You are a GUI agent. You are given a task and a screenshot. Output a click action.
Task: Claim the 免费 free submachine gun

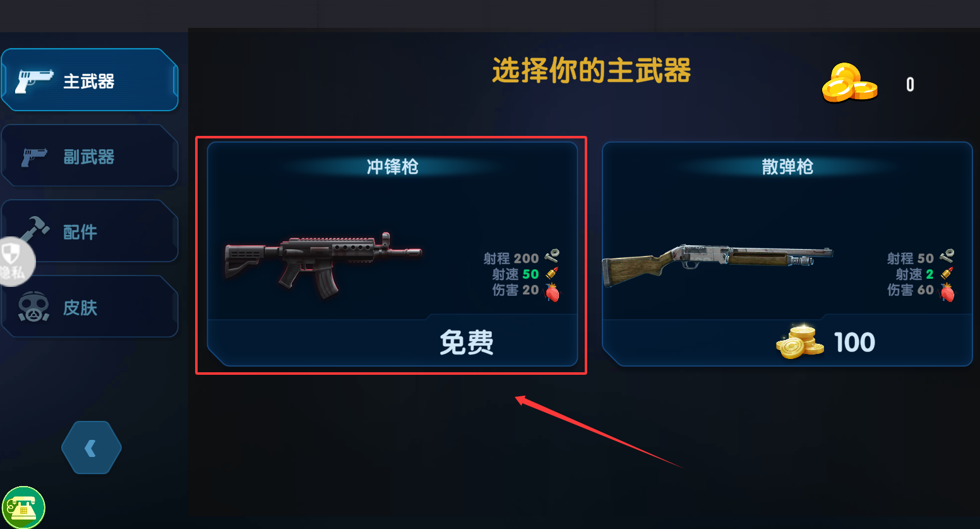click(467, 343)
